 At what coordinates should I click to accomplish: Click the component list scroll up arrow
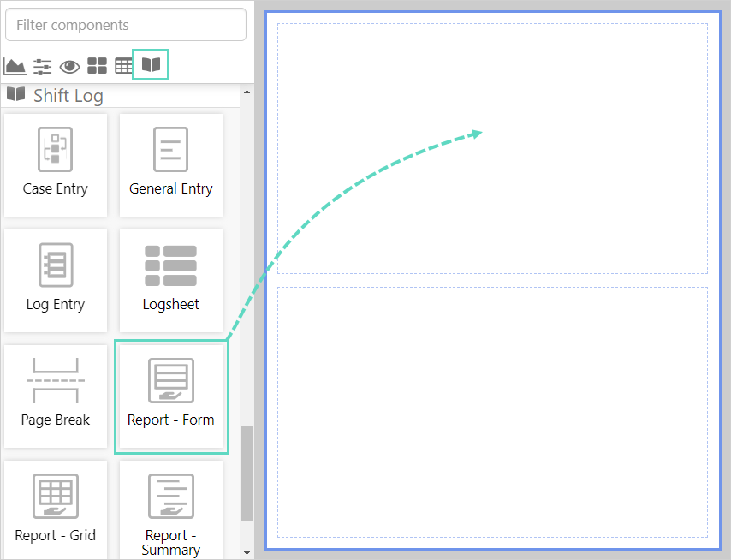click(x=247, y=92)
